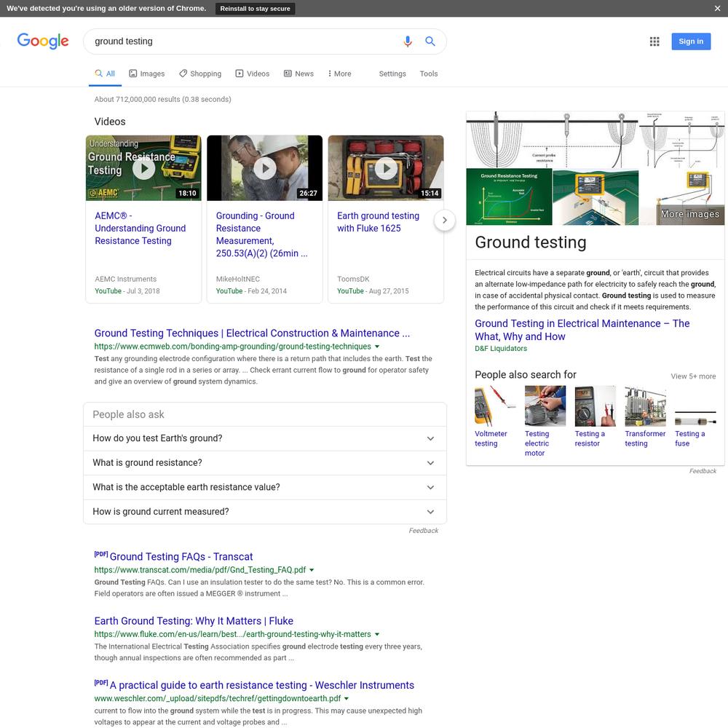Click the Google logo
The height and width of the screenshot is (728, 728).
[x=43, y=41]
